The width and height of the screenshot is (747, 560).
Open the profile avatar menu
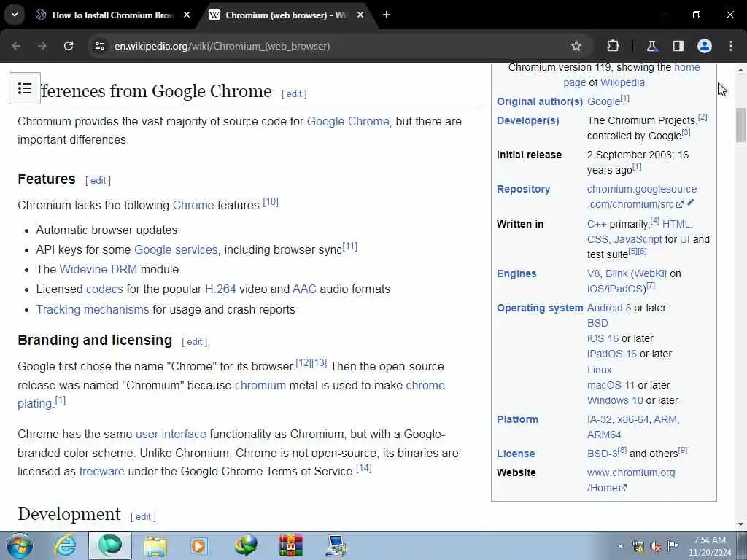tap(705, 46)
